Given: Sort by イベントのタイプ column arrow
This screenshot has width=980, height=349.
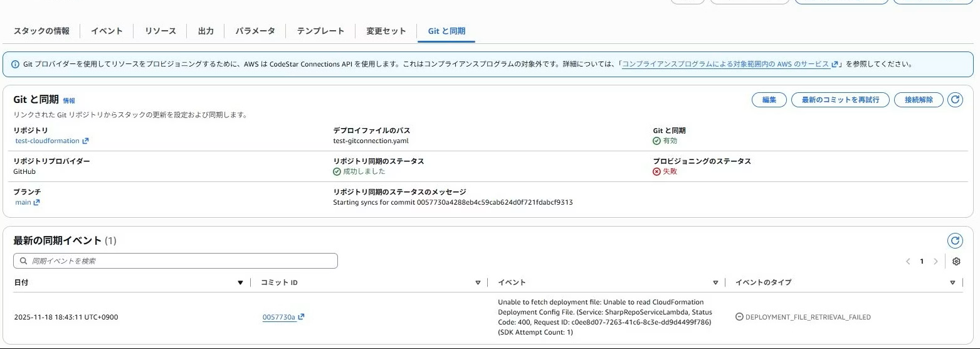Looking at the screenshot, I should pyautogui.click(x=954, y=283).
